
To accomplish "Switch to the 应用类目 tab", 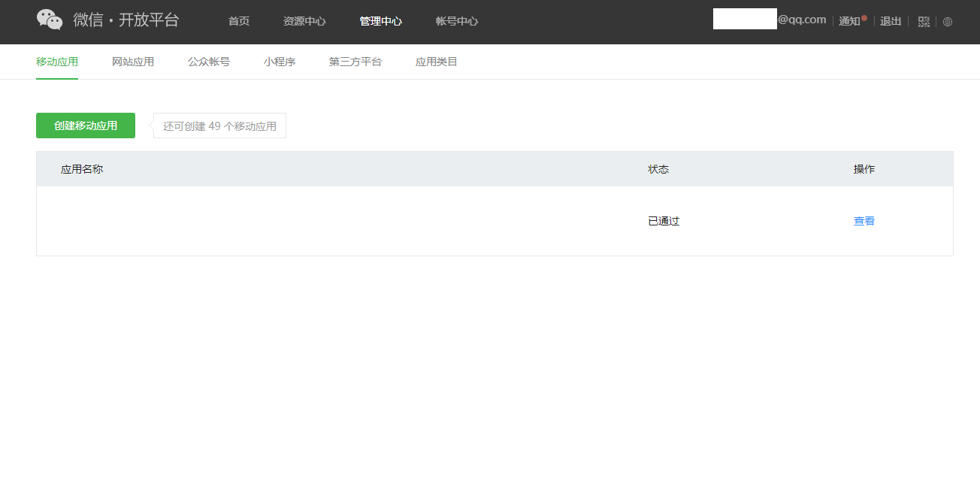I will click(437, 62).
